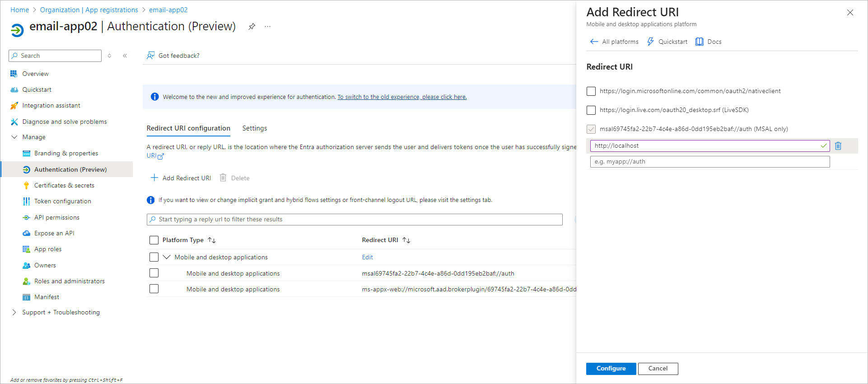
Task: Click the Roles and administrators icon
Action: [x=27, y=281]
